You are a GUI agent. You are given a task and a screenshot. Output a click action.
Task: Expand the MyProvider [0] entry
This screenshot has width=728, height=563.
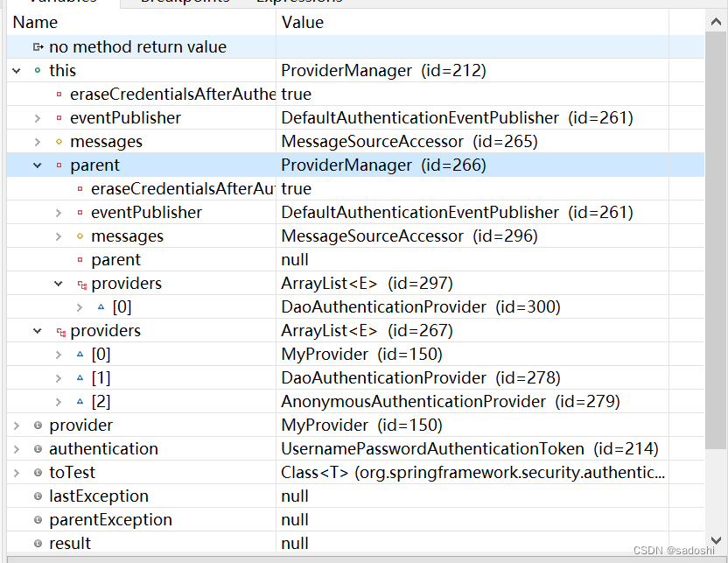click(58, 354)
